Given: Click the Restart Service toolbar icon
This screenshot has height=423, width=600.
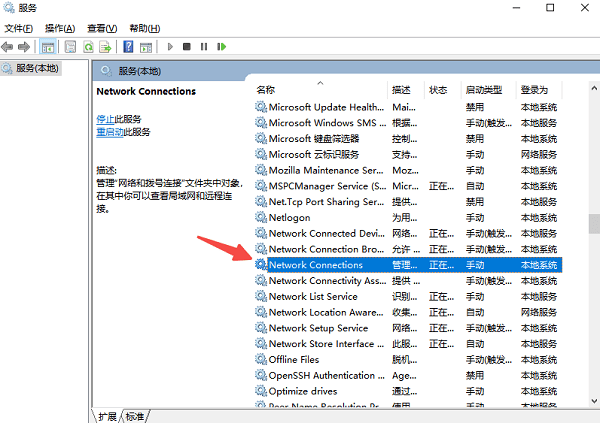Looking at the screenshot, I should click(x=222, y=47).
